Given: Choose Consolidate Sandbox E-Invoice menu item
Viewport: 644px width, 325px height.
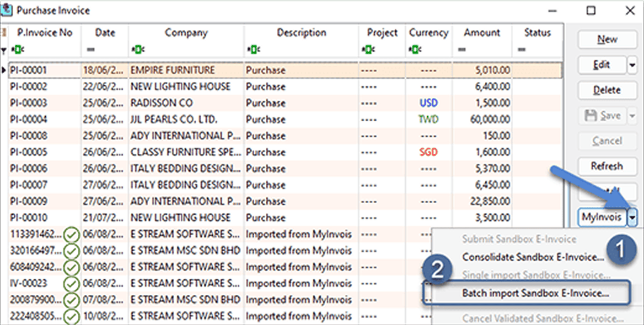Looking at the screenshot, I should coord(533,257).
